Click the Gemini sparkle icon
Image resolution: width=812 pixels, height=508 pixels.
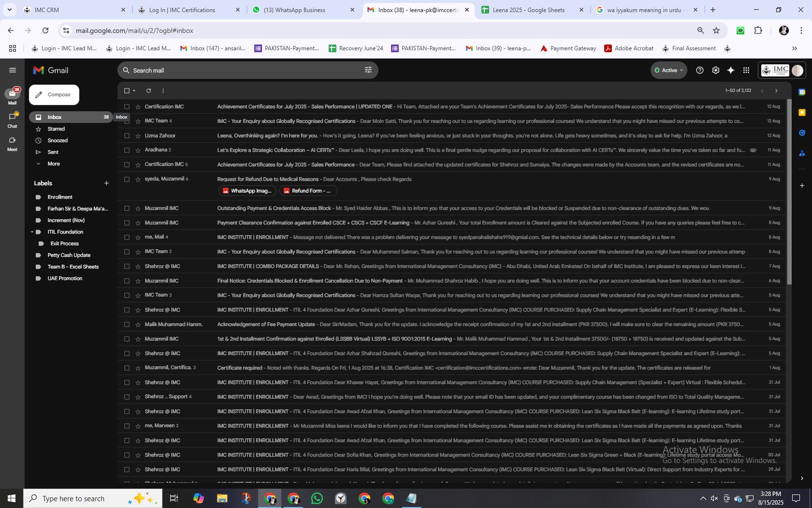pos(731,70)
